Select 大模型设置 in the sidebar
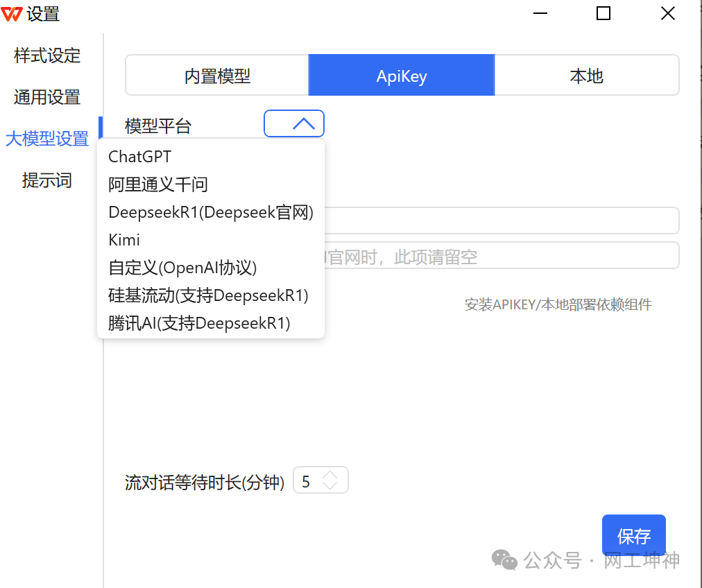This screenshot has width=702, height=588. point(47,139)
